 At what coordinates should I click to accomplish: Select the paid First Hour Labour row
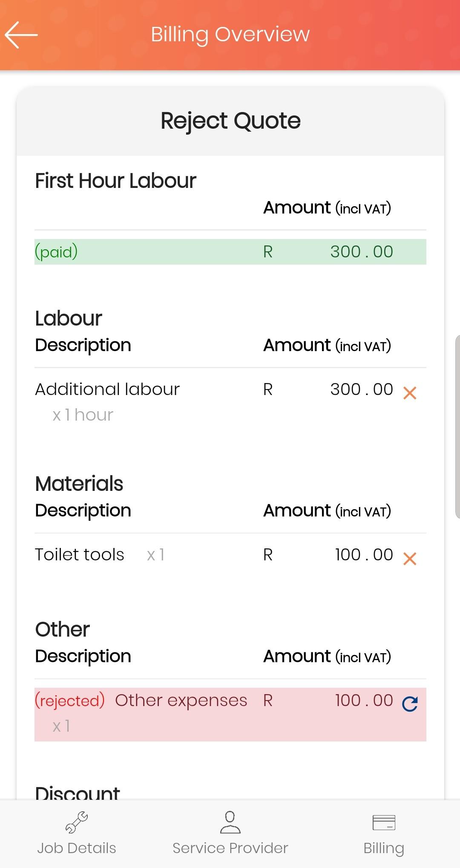click(230, 252)
